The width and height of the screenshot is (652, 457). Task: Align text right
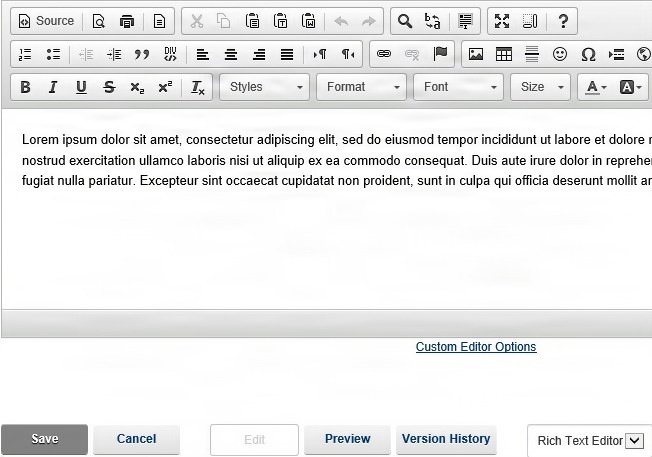click(x=259, y=54)
